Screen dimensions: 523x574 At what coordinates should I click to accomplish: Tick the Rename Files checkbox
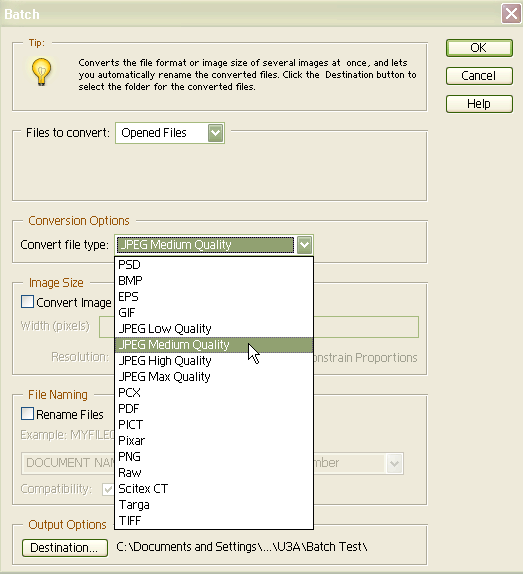click(27, 414)
